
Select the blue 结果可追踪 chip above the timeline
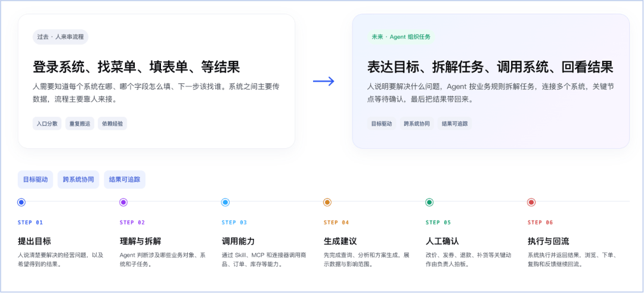coord(125,179)
